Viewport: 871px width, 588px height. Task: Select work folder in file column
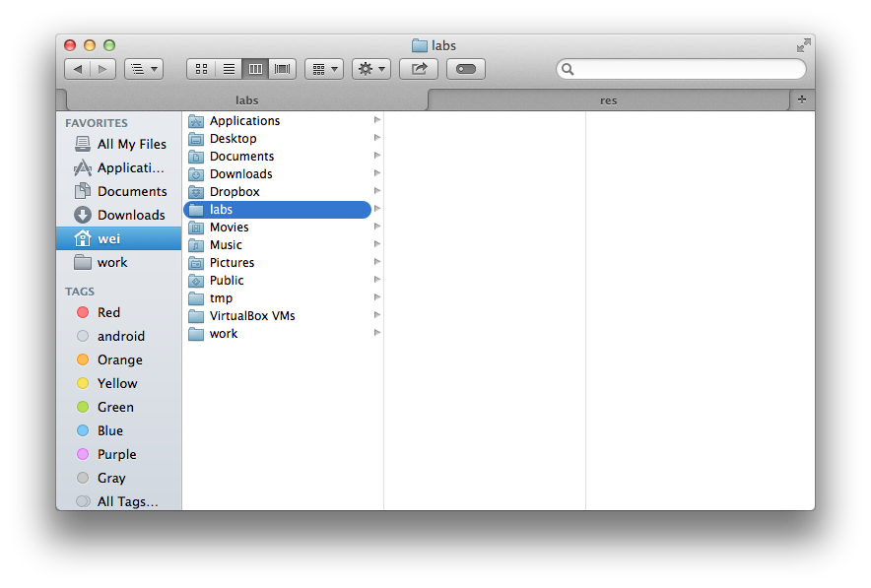coord(283,334)
